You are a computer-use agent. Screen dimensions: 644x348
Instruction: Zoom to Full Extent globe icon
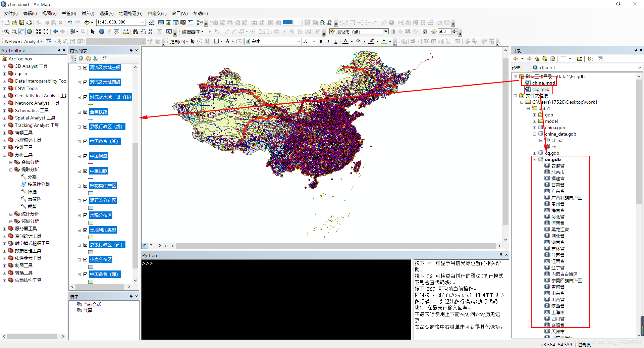click(x=30, y=32)
